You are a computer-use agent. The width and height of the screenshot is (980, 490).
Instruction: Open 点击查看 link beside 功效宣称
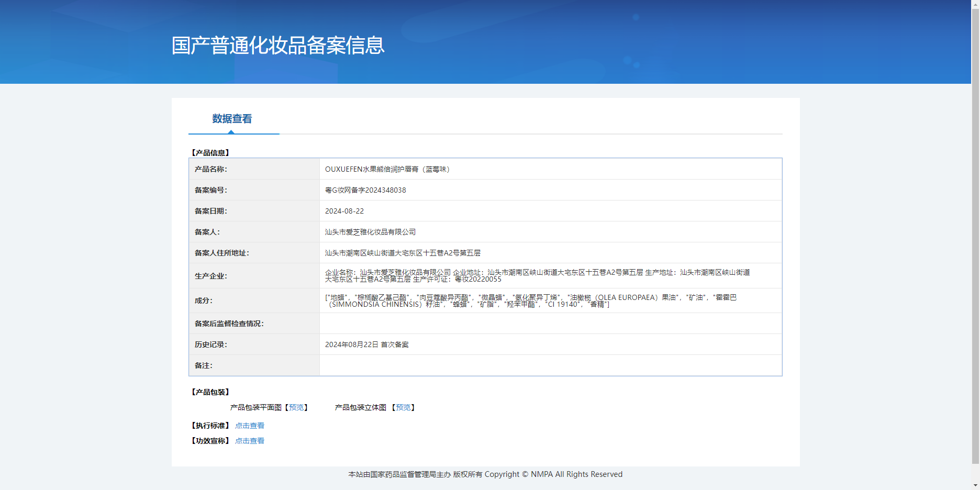click(x=250, y=441)
